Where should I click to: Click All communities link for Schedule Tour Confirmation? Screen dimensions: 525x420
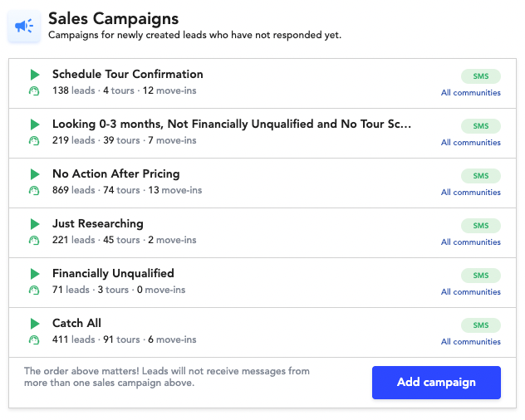pyautogui.click(x=471, y=93)
